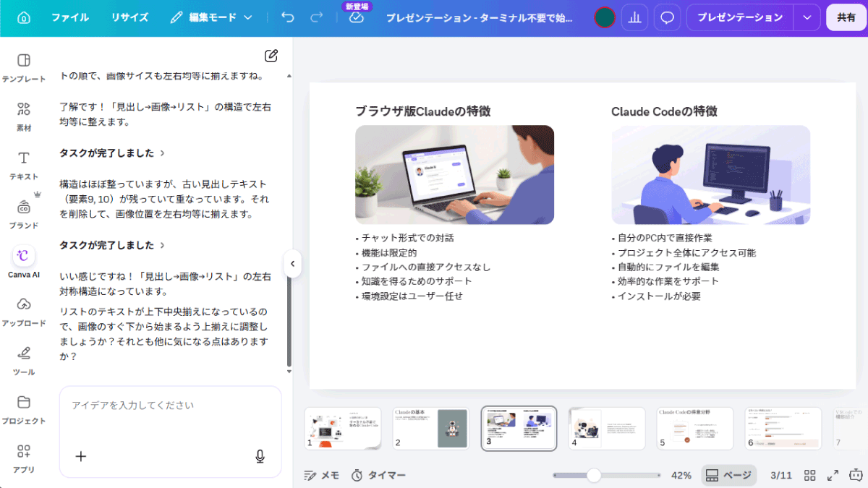Open grid view icon
The height and width of the screenshot is (488, 868).
[x=810, y=475]
